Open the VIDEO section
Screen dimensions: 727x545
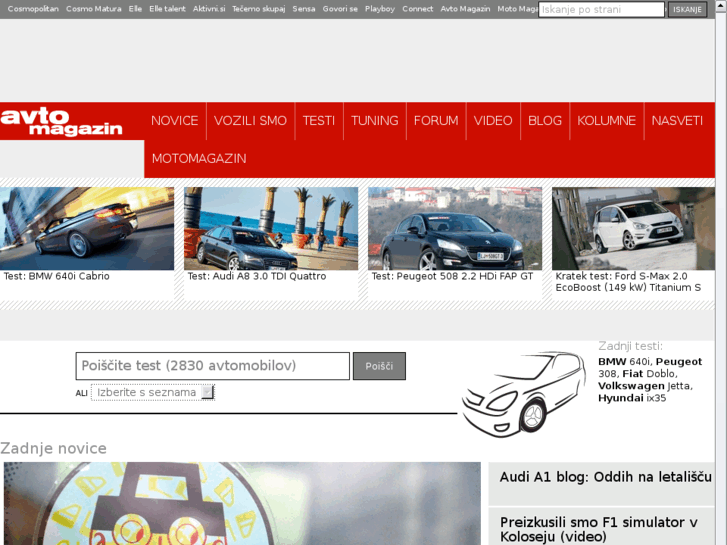pos(493,121)
